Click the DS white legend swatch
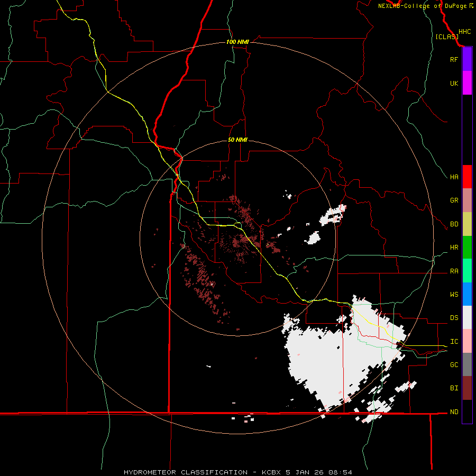This screenshot has height=476, width=476. [x=467, y=317]
